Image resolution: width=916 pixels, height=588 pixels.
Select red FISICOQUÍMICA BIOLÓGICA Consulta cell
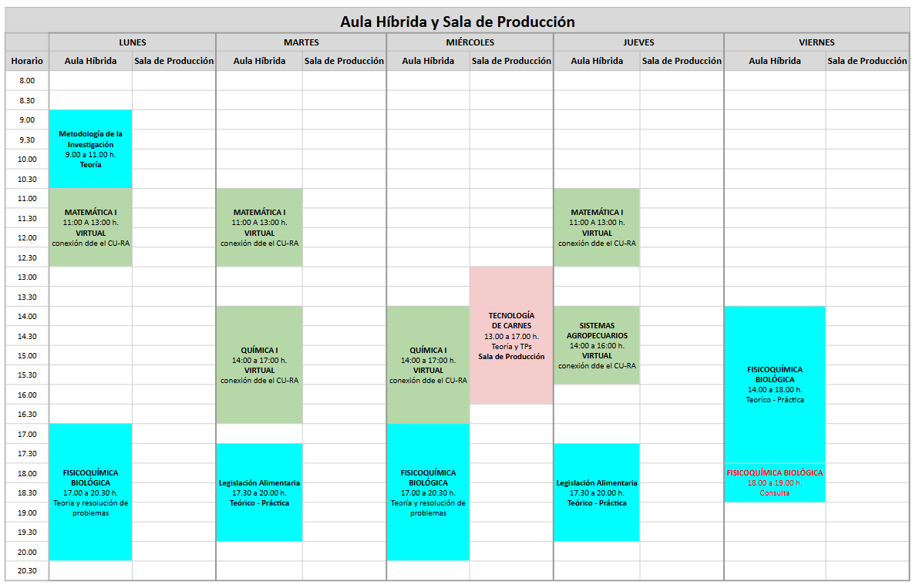[775, 482]
